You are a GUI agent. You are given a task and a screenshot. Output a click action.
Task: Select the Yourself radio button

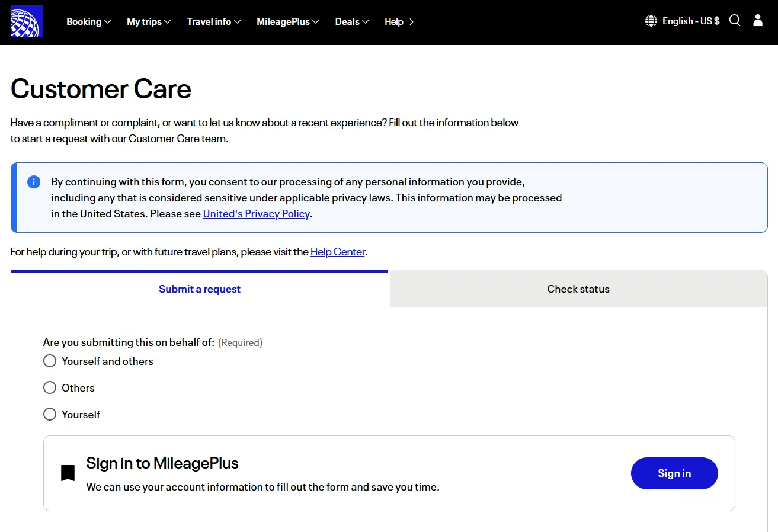coord(50,414)
